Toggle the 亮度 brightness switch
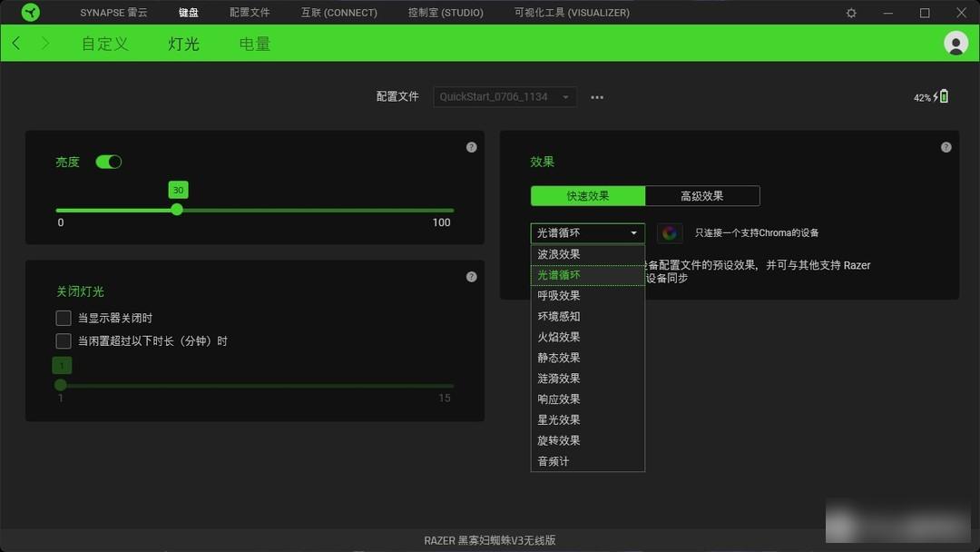Screen dimensions: 980x552 click(x=108, y=162)
